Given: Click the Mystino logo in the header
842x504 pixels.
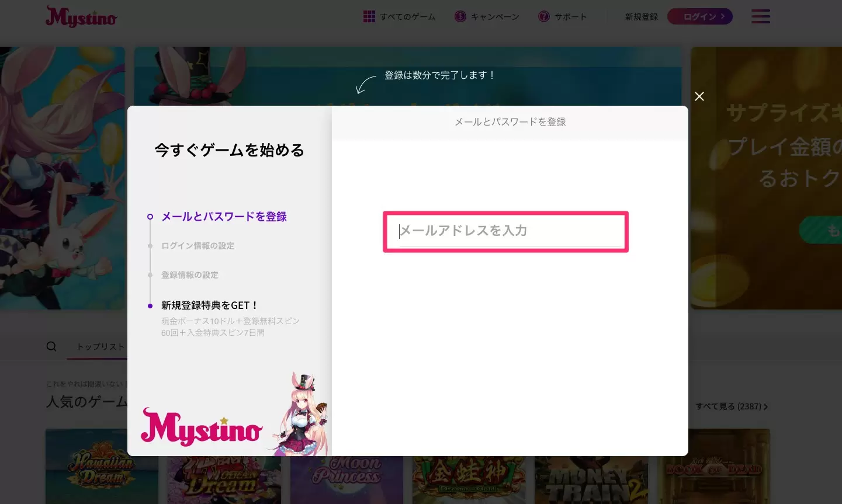Looking at the screenshot, I should [81, 17].
